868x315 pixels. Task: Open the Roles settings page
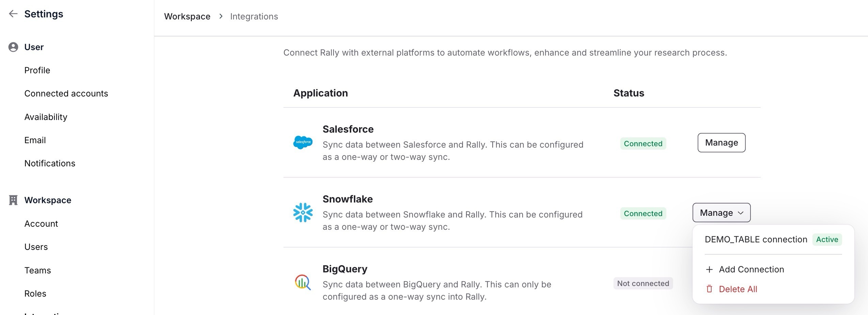[35, 294]
